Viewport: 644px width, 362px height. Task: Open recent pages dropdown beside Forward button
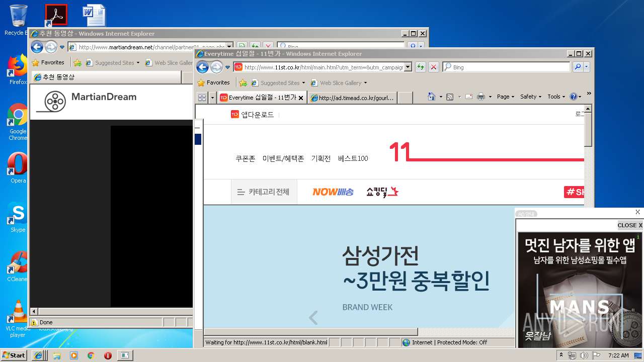pyautogui.click(x=227, y=67)
